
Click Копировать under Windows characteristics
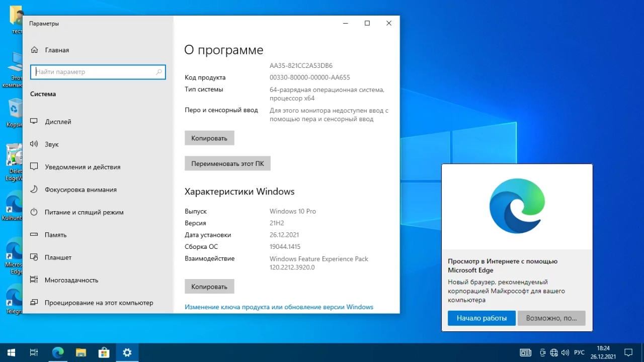click(x=209, y=287)
